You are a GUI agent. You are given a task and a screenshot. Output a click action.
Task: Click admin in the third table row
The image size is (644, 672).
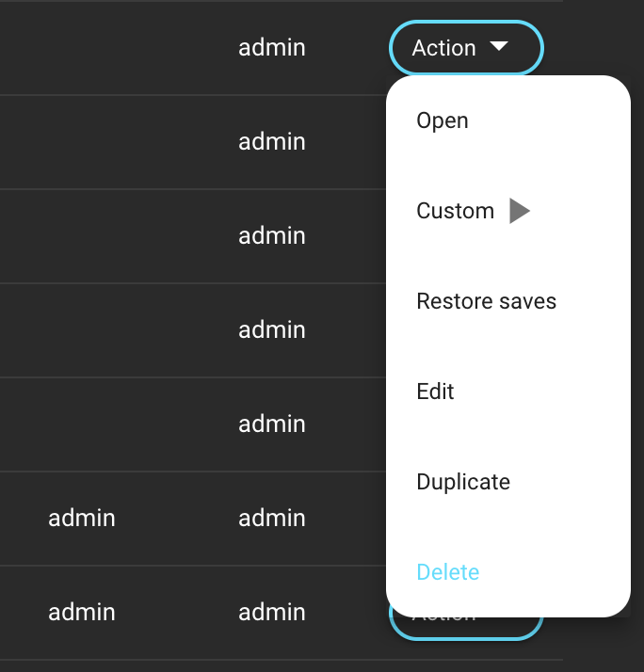click(x=272, y=235)
